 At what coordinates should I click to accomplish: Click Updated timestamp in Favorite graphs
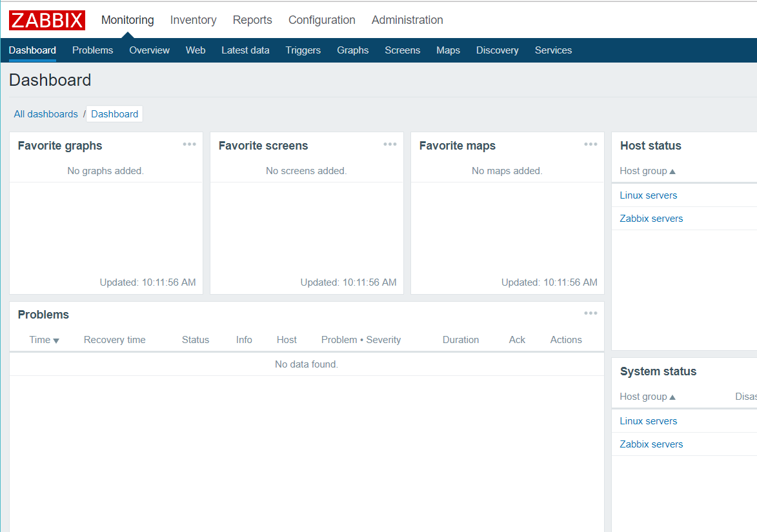(x=148, y=282)
